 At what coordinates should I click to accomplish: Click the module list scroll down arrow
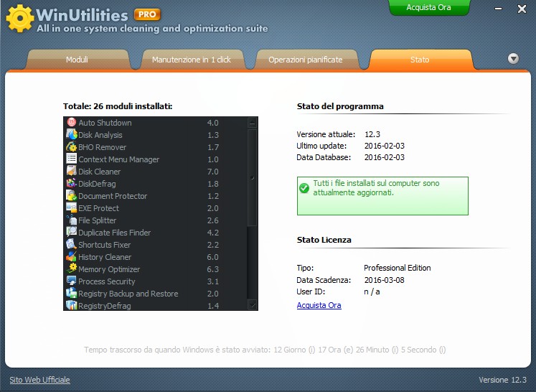pyautogui.click(x=253, y=304)
